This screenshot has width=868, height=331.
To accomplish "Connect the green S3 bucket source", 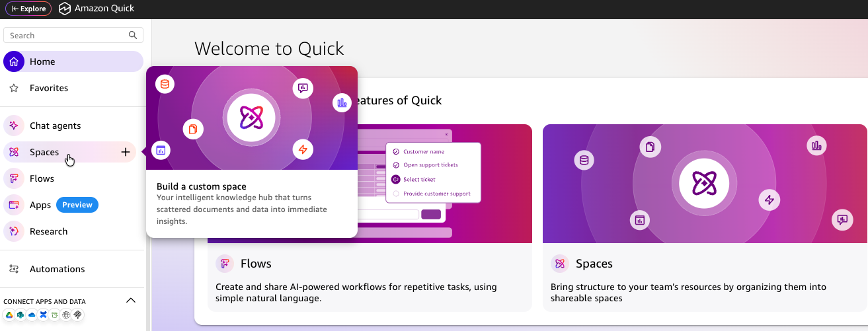I will tap(55, 315).
